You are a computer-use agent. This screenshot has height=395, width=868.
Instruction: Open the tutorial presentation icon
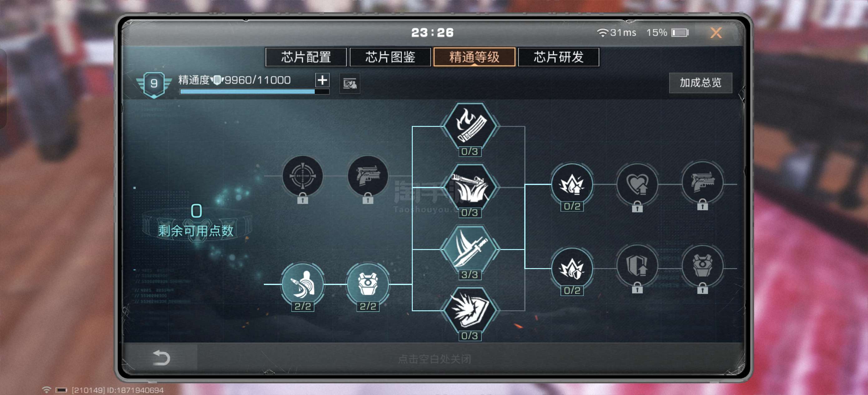tap(349, 83)
